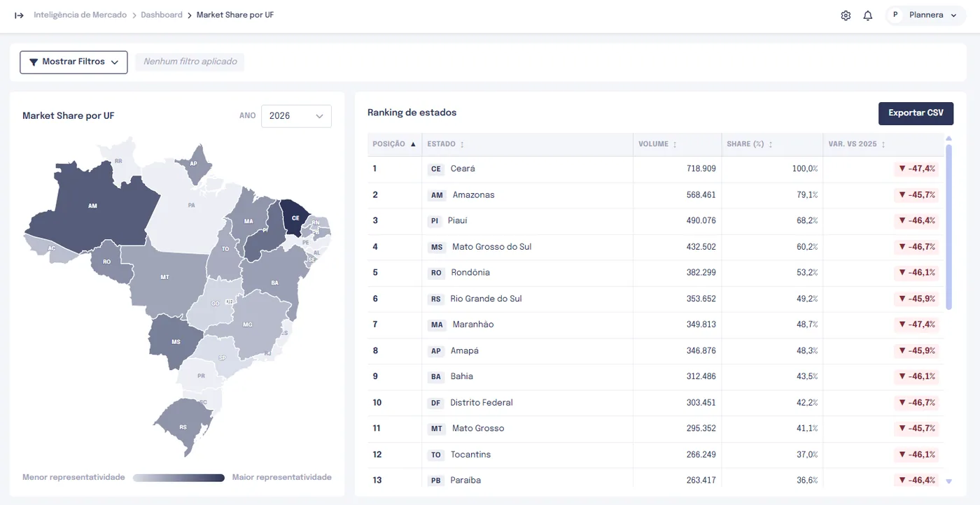Expand the sidebar with the arrow icon
This screenshot has height=505, width=980.
20,15
